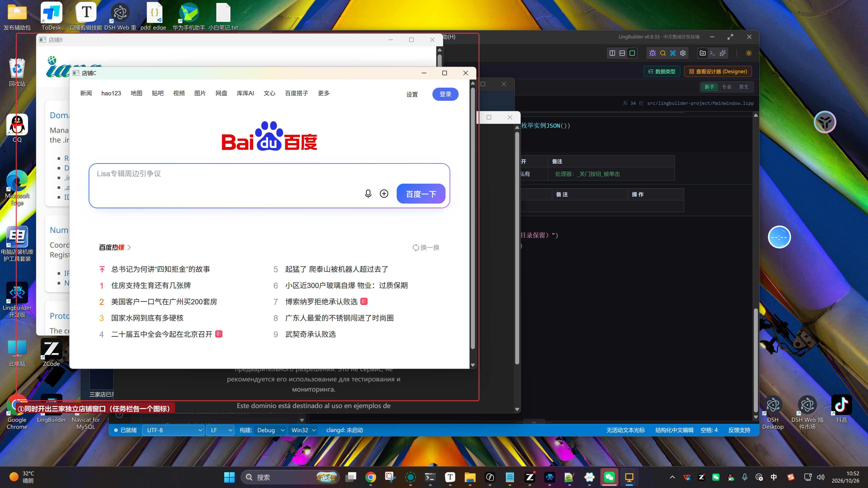Open the ToDesk desktop shortcut

[x=51, y=16]
